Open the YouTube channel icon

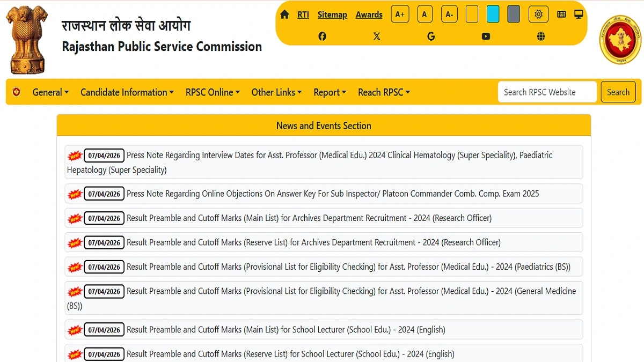[486, 36]
